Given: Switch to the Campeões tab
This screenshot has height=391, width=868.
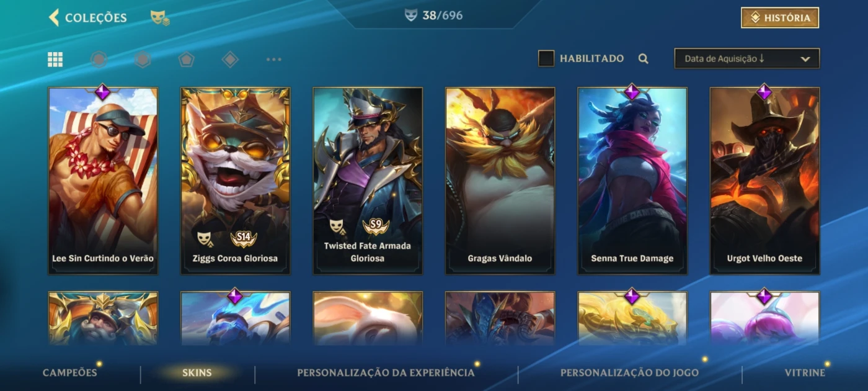Looking at the screenshot, I should coord(70,372).
